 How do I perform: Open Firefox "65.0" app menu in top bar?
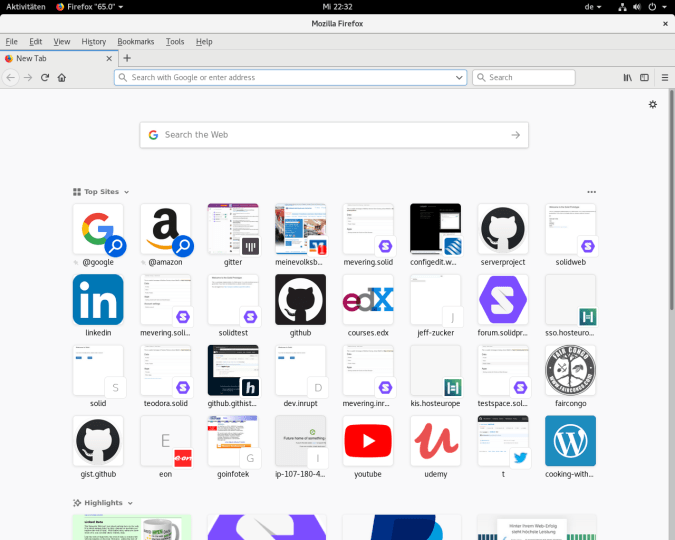90,7
